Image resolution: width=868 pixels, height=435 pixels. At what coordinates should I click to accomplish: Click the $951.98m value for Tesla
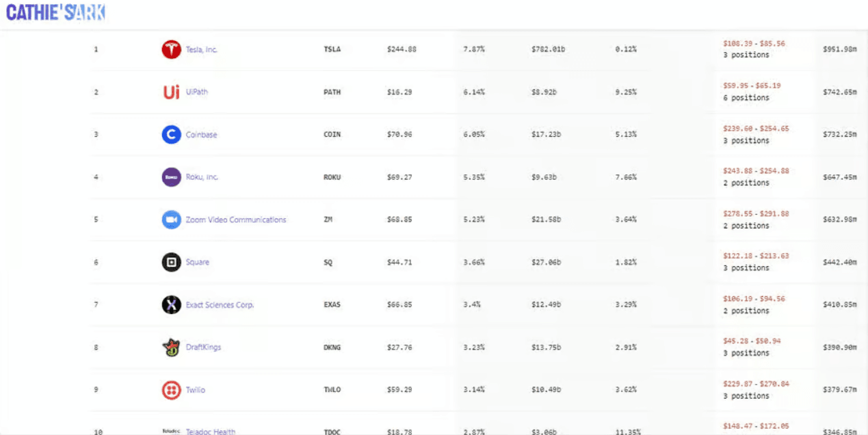839,49
